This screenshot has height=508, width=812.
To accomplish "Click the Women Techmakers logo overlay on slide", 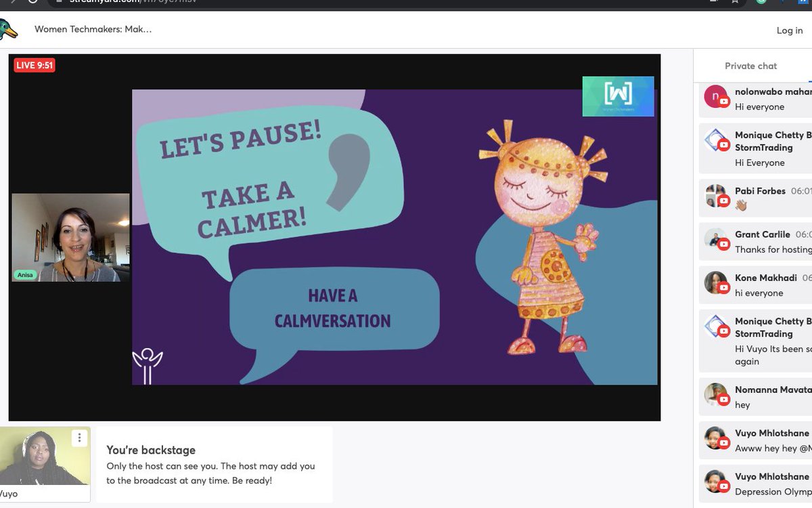I will pyautogui.click(x=618, y=97).
